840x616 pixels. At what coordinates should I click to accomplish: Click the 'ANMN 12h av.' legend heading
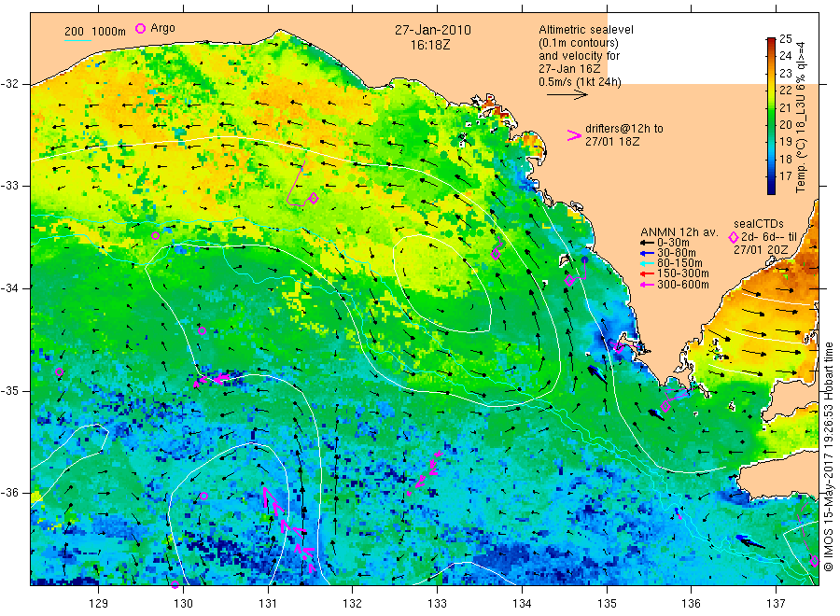coord(679,232)
